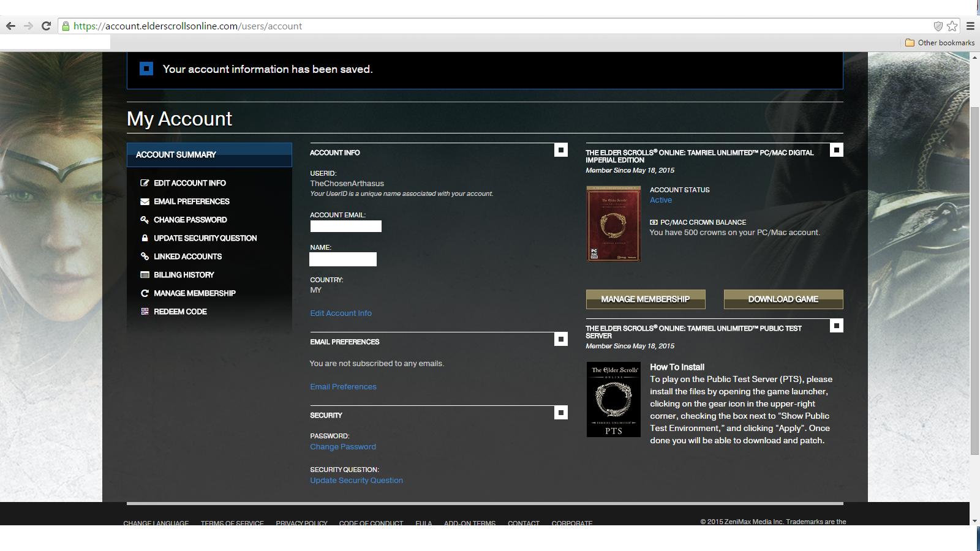The image size is (980, 551).
Task: Follow the blue Email Preferences link
Action: tap(343, 386)
